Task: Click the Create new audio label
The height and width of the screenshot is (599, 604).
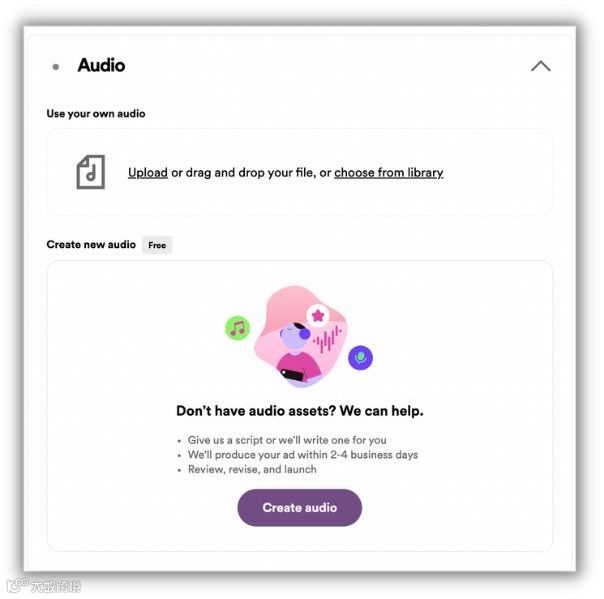Action: point(91,245)
